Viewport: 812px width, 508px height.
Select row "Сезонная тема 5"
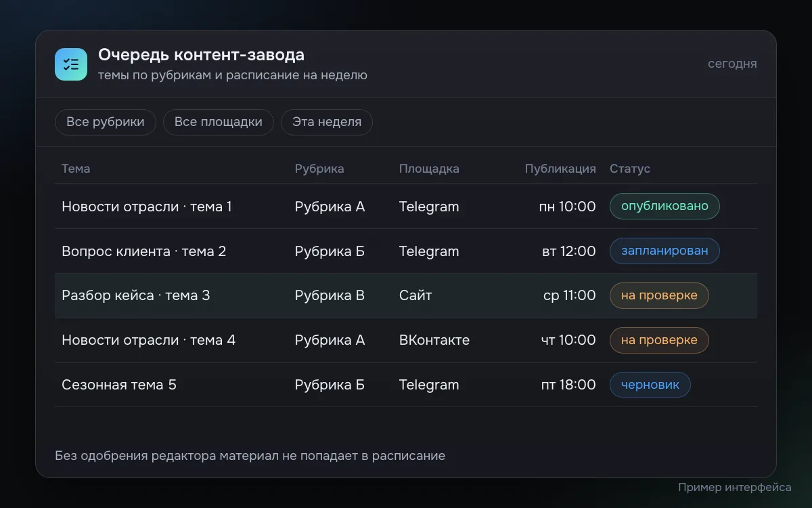[x=406, y=385]
